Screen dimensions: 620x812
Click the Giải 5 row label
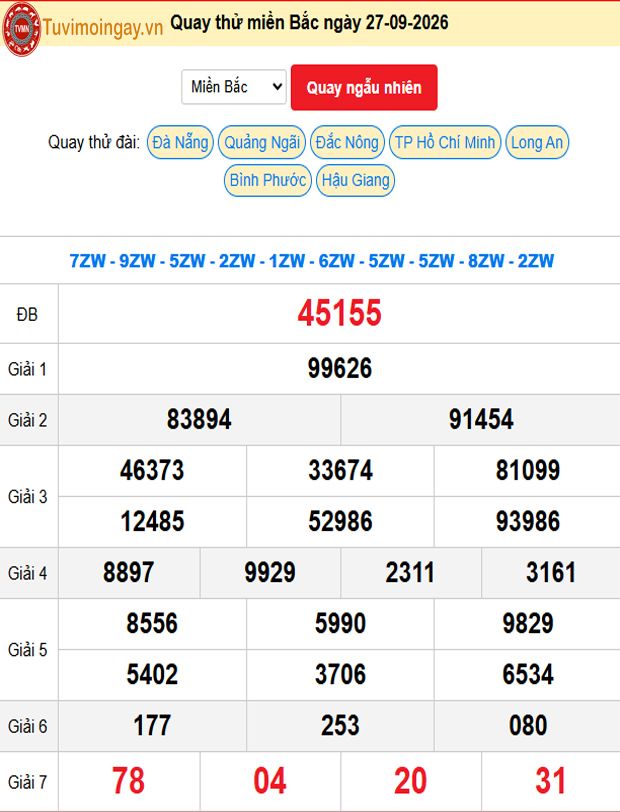coord(27,649)
